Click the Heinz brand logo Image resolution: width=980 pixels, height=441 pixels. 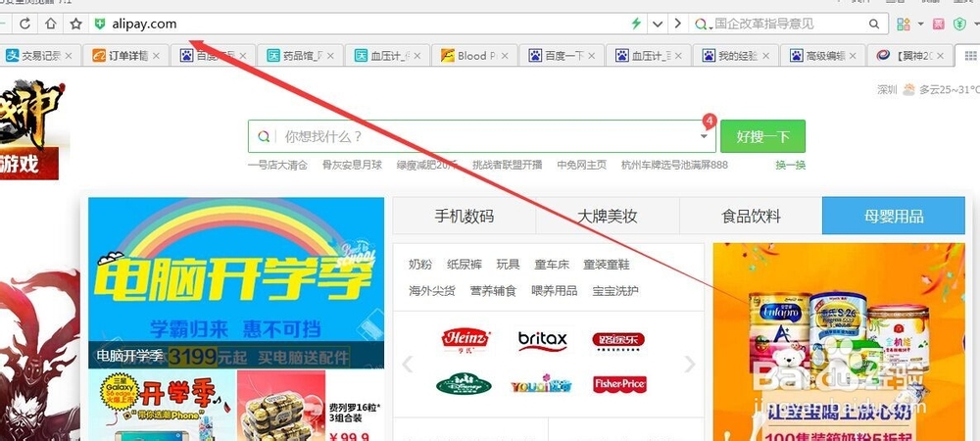[465, 340]
